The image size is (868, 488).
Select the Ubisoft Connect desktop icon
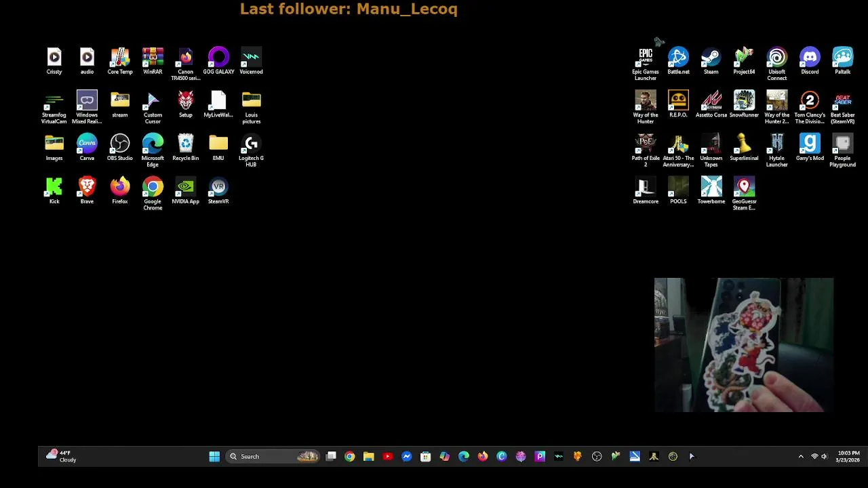point(776,64)
